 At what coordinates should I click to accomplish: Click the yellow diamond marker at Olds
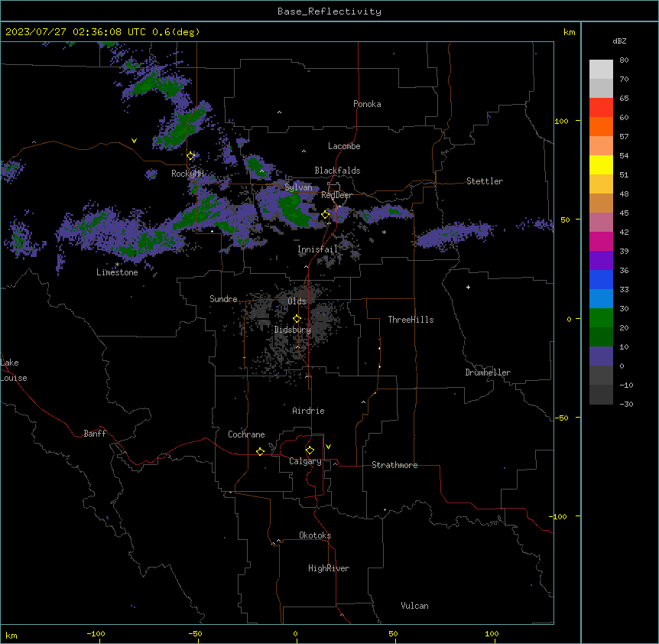297,318
